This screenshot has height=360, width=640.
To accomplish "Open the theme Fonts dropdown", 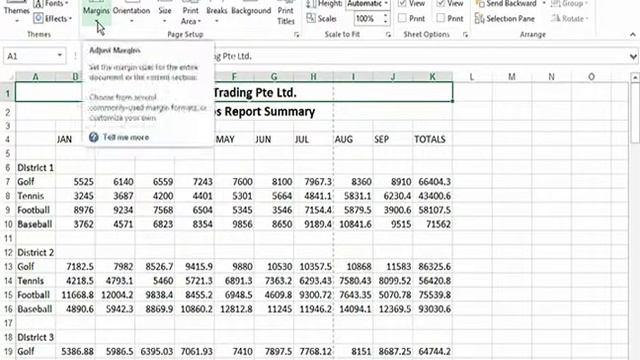I will point(51,4).
